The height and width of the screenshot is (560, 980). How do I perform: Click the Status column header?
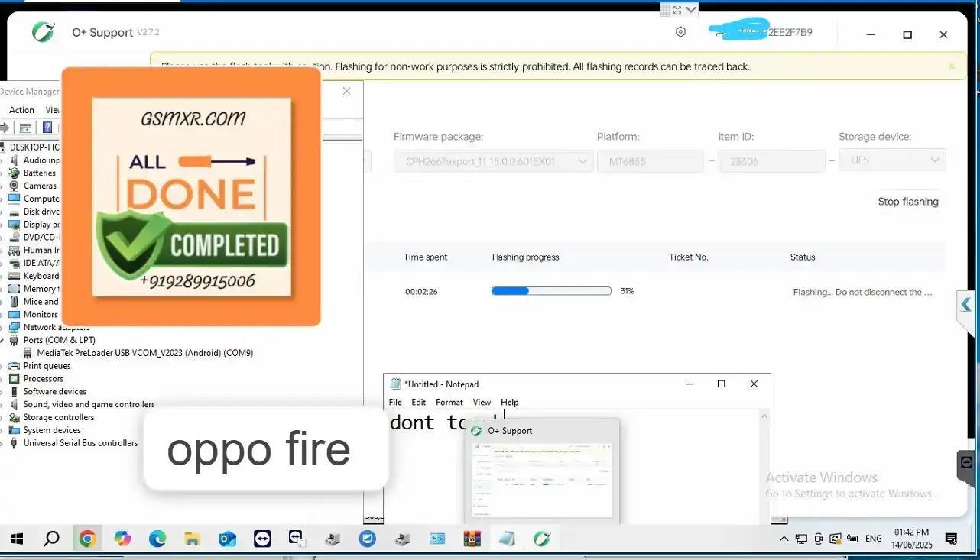(x=803, y=257)
